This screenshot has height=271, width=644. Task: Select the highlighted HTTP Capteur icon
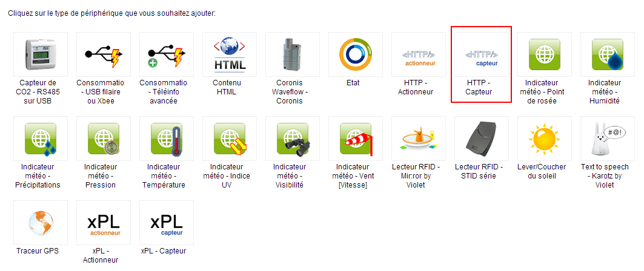click(482, 54)
